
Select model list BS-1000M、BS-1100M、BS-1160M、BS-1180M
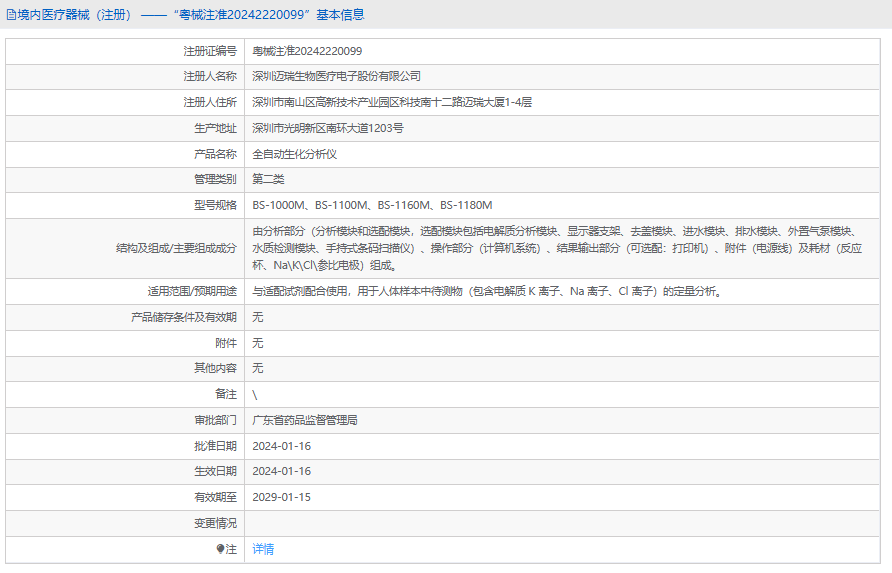click(372, 205)
